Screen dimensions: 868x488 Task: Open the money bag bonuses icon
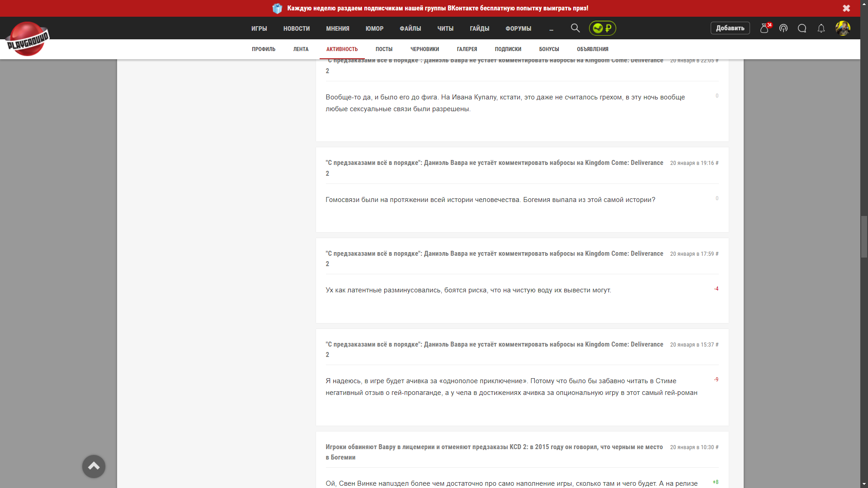[x=764, y=28]
